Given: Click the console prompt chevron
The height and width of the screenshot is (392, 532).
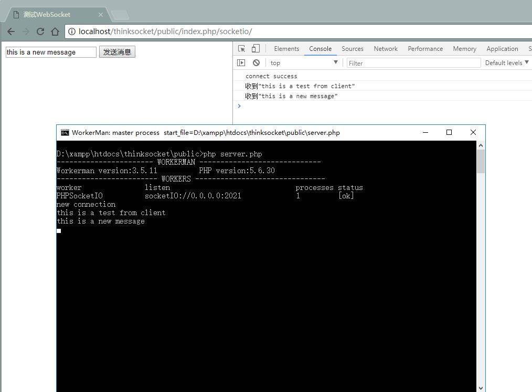Looking at the screenshot, I should tap(239, 106).
